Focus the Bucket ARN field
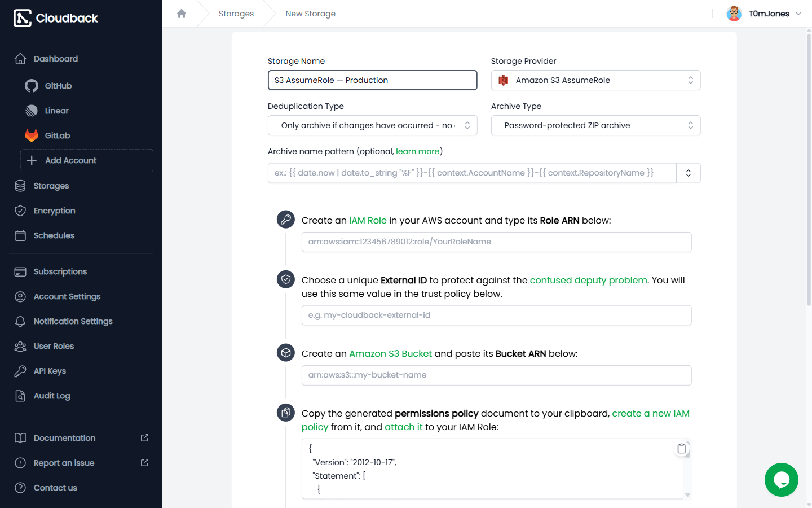Screen dimensions: 812x508 (x=496, y=375)
